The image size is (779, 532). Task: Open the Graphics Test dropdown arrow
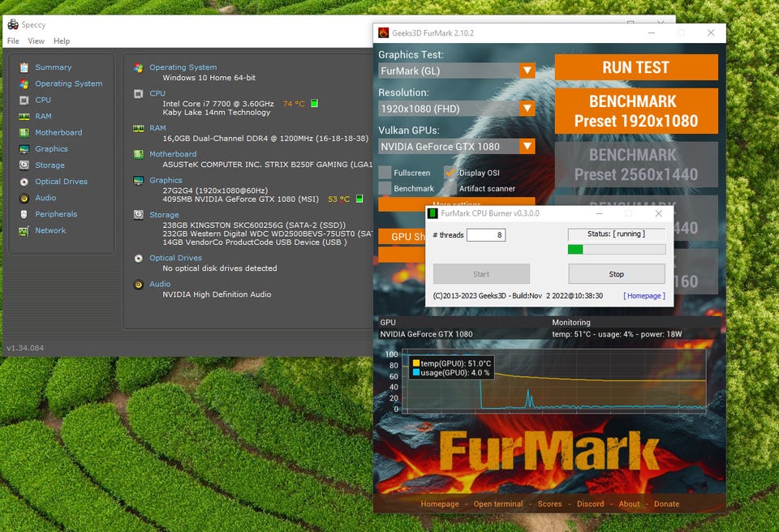(527, 71)
